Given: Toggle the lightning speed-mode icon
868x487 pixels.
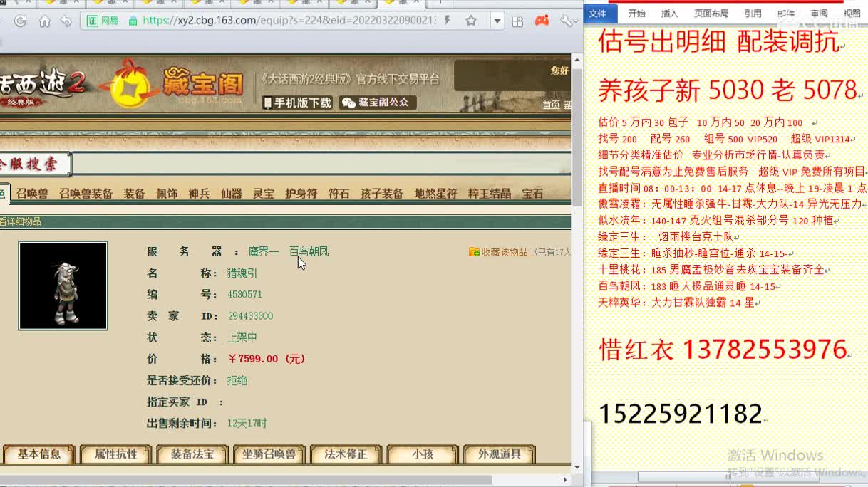Looking at the screenshot, I should pos(448,21).
